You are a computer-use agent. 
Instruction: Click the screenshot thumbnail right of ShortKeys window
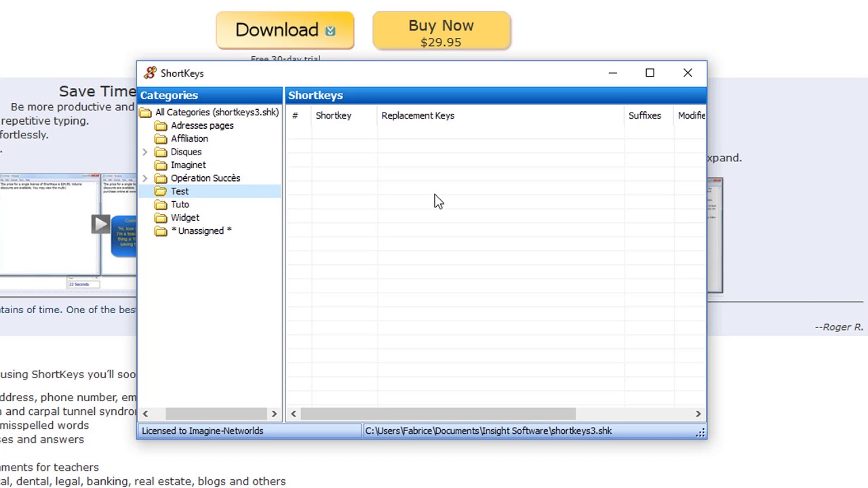point(715,235)
